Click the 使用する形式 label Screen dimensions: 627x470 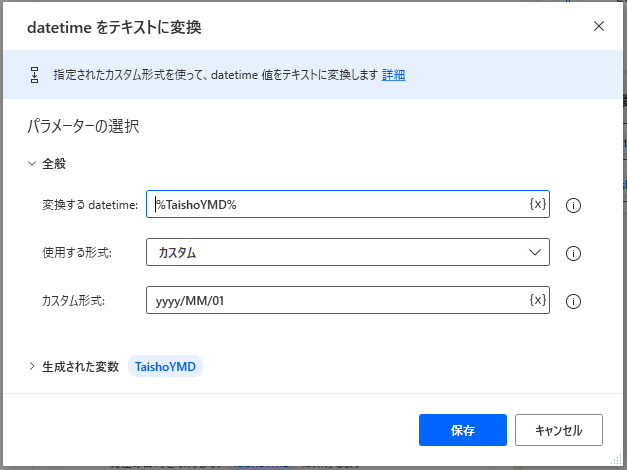click(77, 253)
